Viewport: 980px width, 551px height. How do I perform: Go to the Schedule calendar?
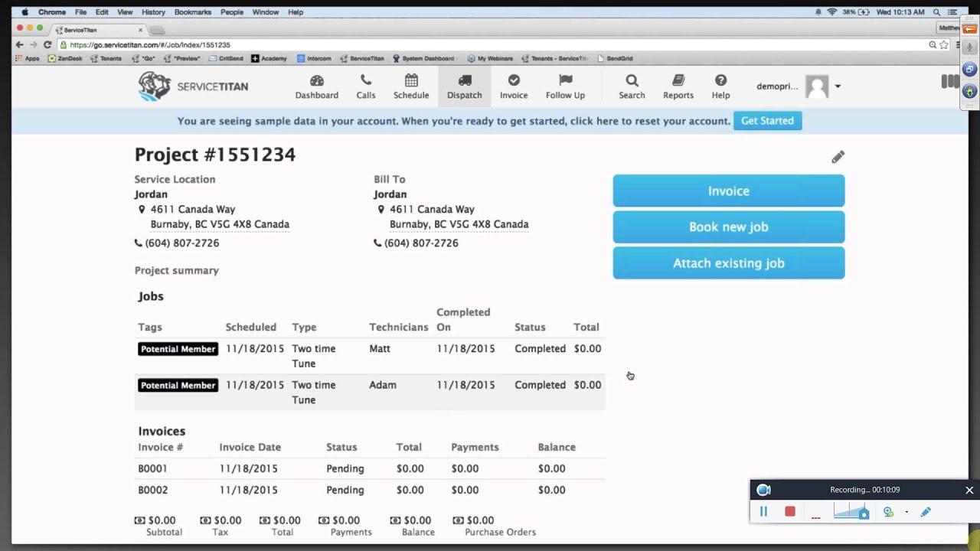[x=411, y=86]
